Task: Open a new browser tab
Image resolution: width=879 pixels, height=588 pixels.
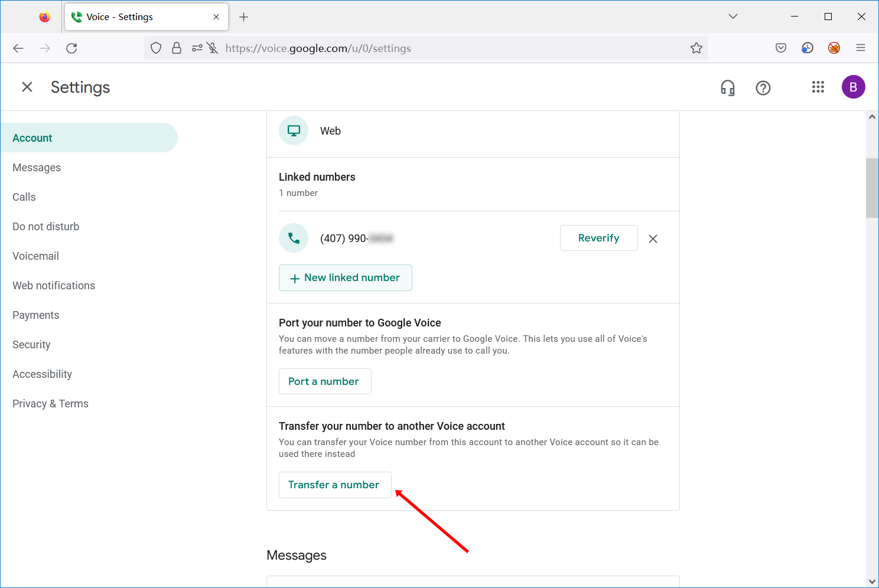Action: tap(244, 17)
